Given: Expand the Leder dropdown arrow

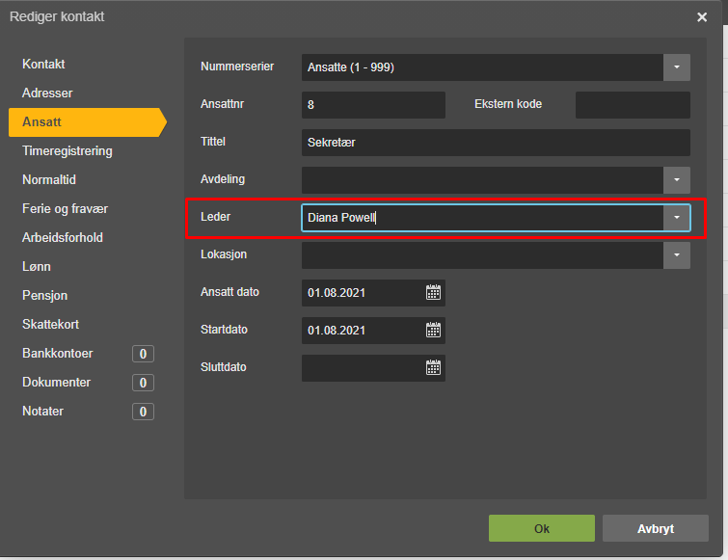Looking at the screenshot, I should pyautogui.click(x=677, y=218).
